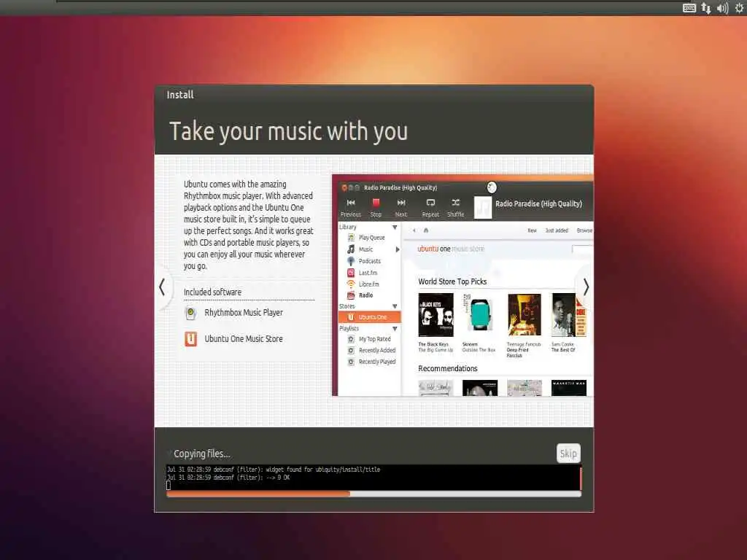Open the network indicator in top panel

pos(706,8)
